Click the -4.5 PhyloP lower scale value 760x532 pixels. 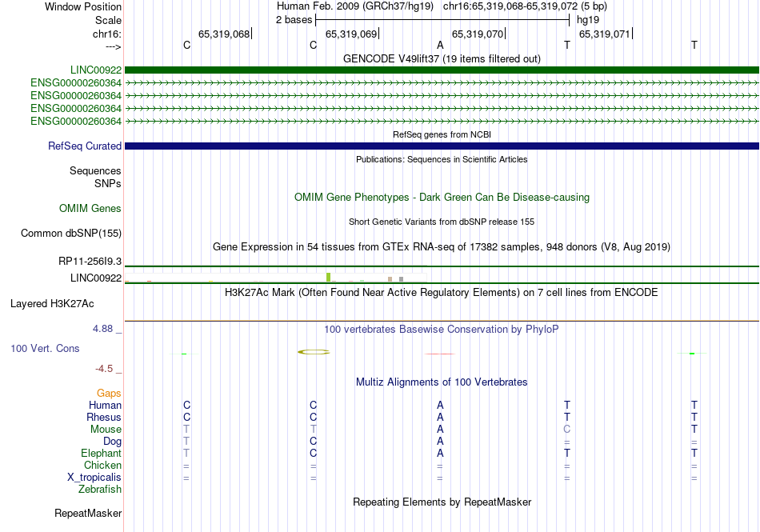[x=104, y=369]
